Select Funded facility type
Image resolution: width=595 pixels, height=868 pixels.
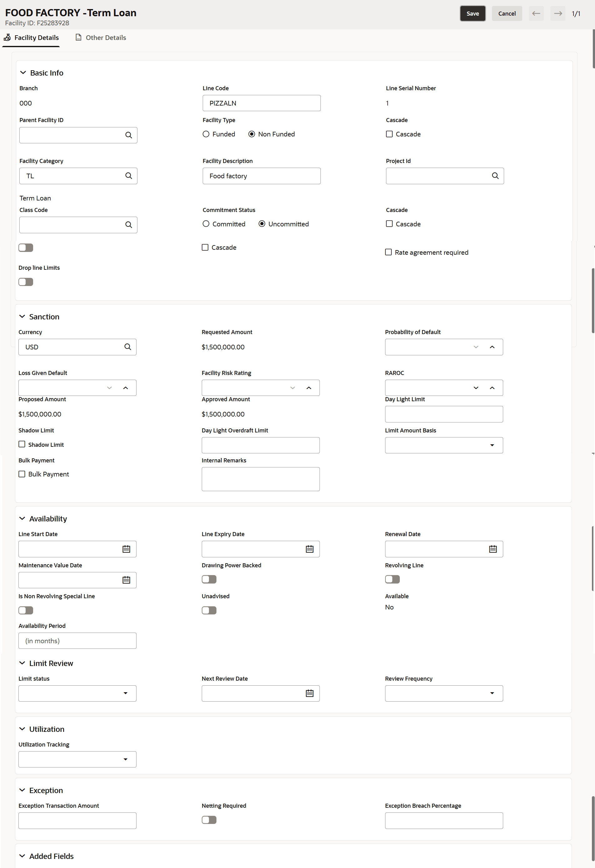click(206, 134)
